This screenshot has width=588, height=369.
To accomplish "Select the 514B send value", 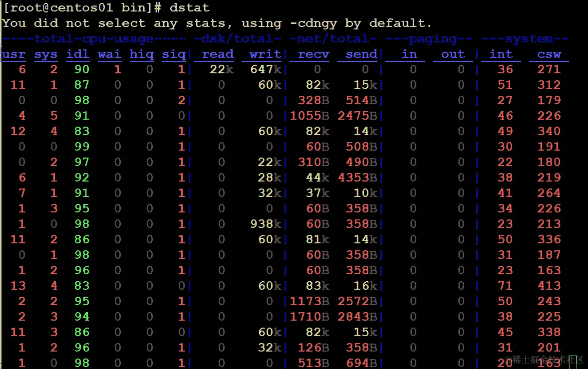I will click(361, 100).
